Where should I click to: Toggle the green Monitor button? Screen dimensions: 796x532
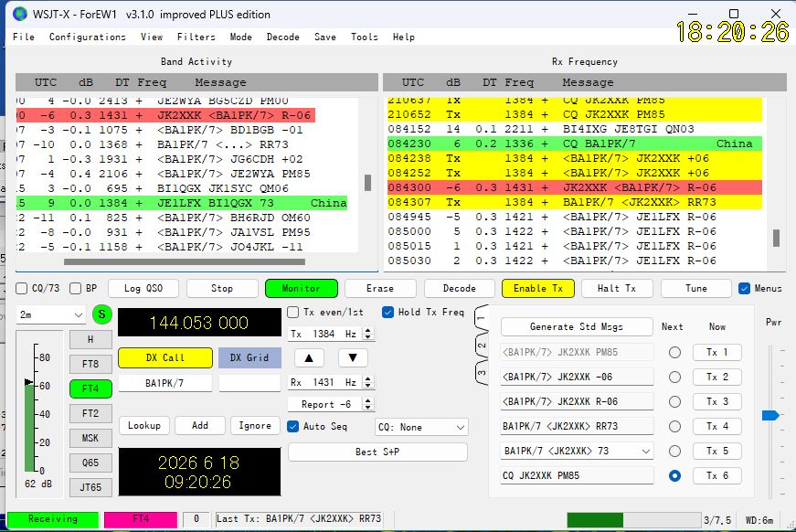click(x=301, y=288)
